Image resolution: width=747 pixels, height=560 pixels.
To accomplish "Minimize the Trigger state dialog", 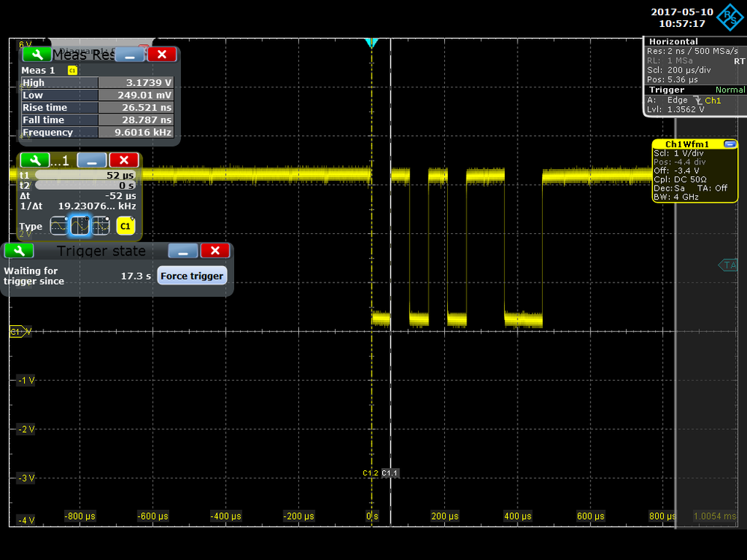I will tap(183, 250).
